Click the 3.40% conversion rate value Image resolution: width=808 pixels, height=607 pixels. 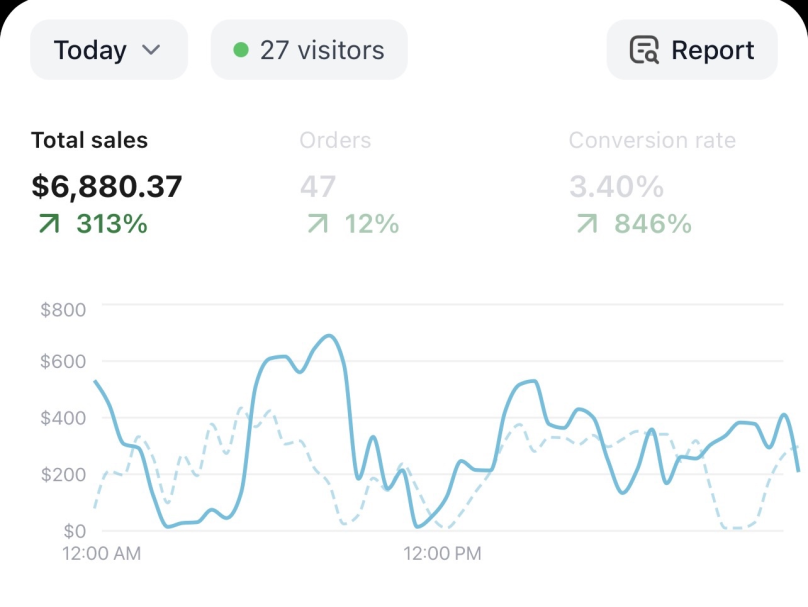(x=616, y=187)
